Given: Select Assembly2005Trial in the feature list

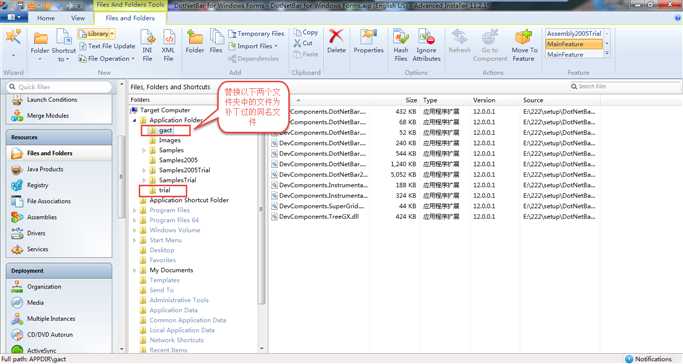Looking at the screenshot, I should pyautogui.click(x=574, y=34).
